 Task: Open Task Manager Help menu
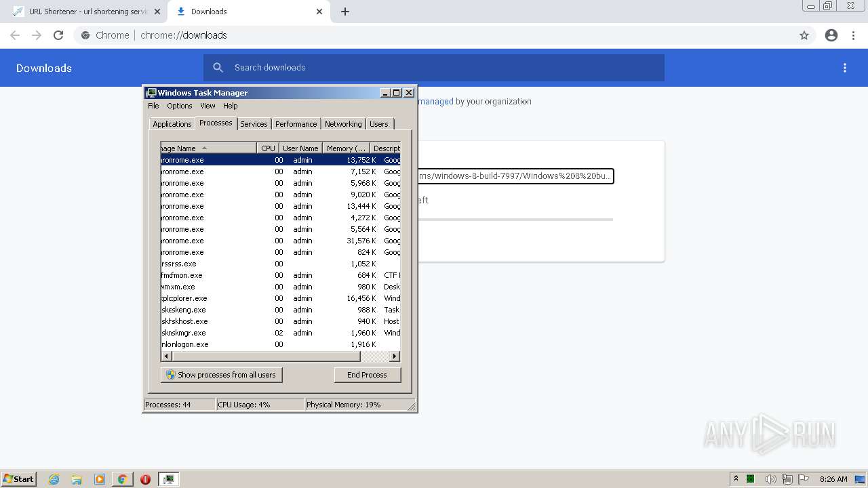[231, 106]
